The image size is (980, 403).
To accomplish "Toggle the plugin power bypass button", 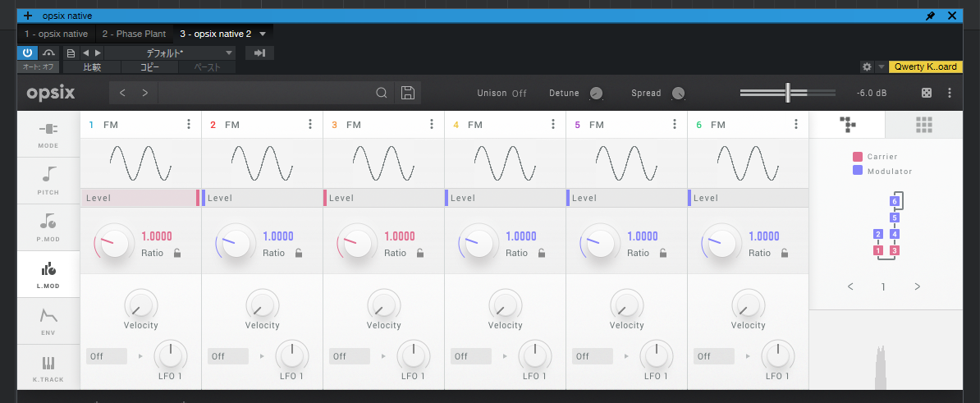I will tap(27, 53).
